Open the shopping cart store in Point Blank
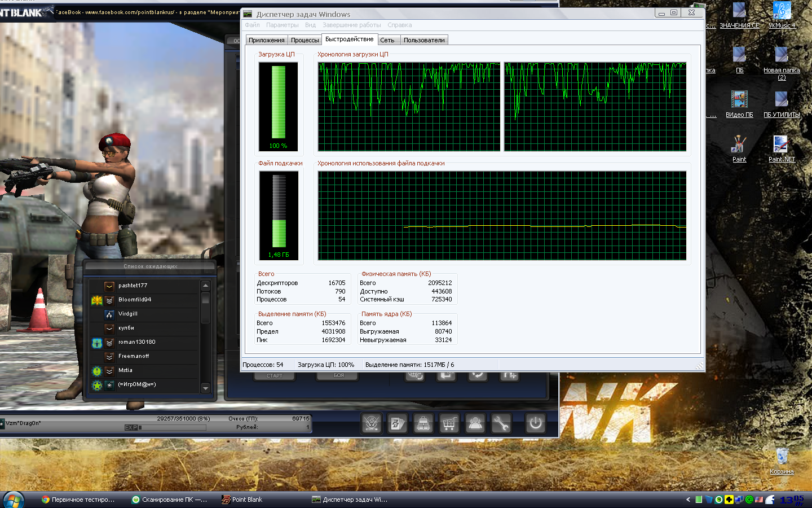This screenshot has height=508, width=812. pyautogui.click(x=449, y=423)
